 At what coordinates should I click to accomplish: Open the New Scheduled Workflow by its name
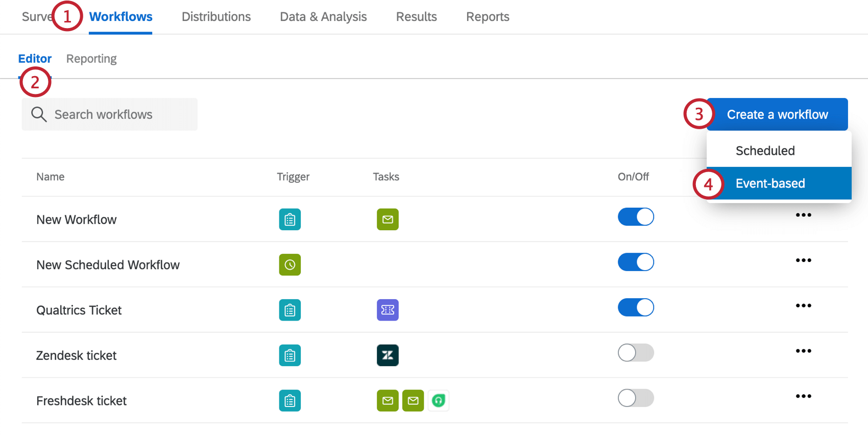(108, 264)
